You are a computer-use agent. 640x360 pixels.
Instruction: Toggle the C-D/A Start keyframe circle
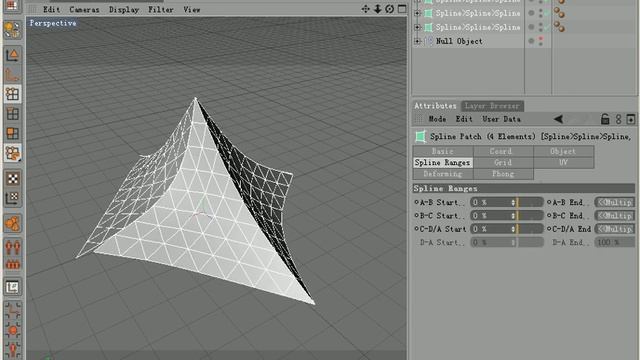(416, 229)
